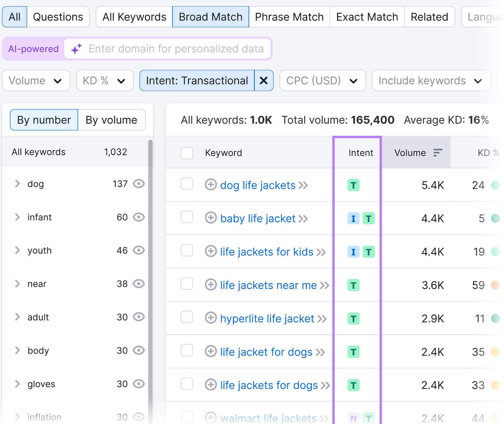Toggle eye icon for adult keyword group
The width and height of the screenshot is (504, 424).
(139, 317)
